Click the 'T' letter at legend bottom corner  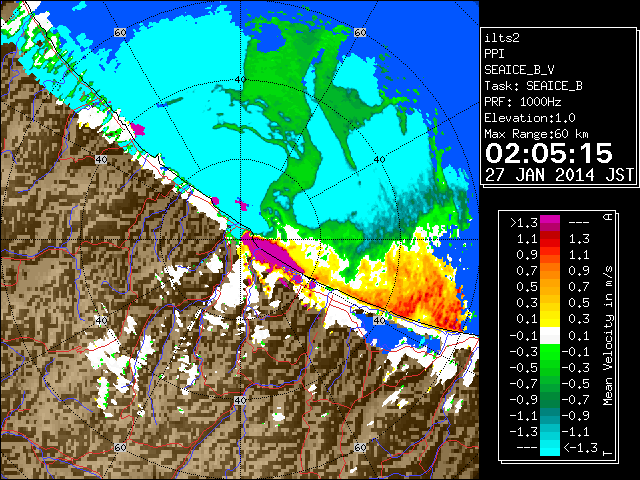point(608,453)
